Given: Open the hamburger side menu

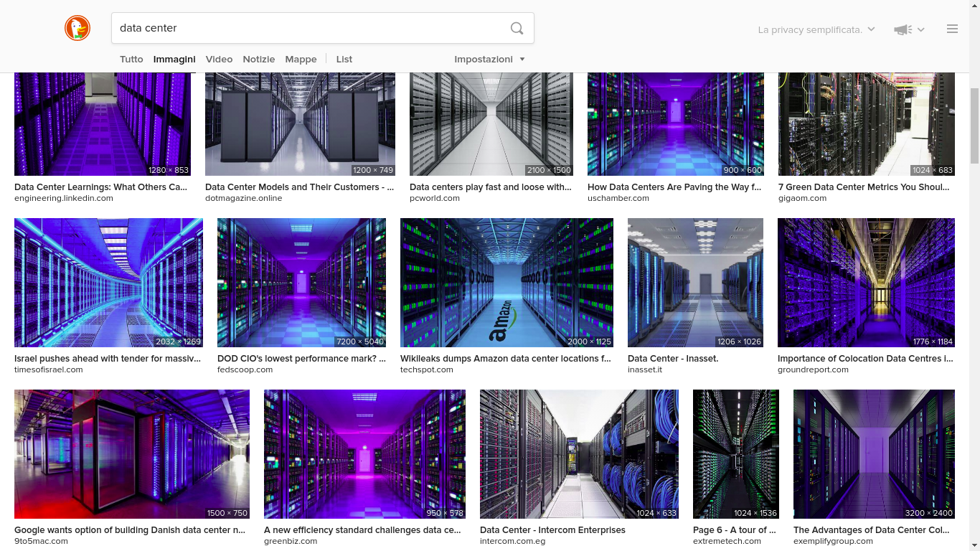Looking at the screenshot, I should [x=952, y=29].
